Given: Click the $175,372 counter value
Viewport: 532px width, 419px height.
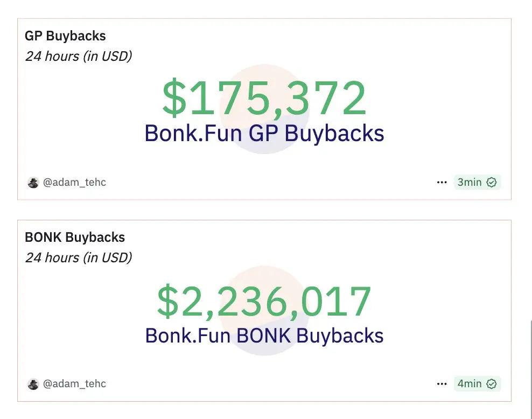Looking at the screenshot, I should [x=264, y=97].
